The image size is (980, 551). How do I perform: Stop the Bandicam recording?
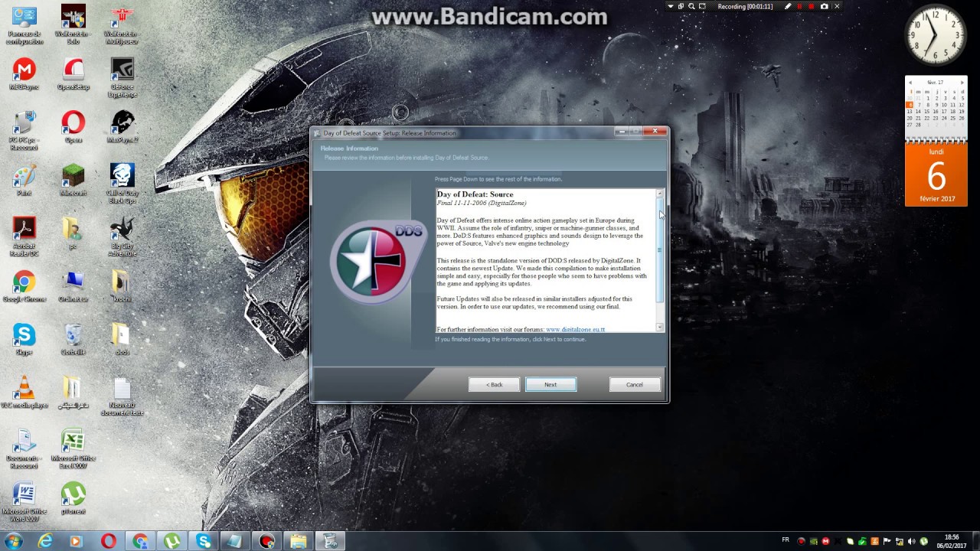pos(812,6)
